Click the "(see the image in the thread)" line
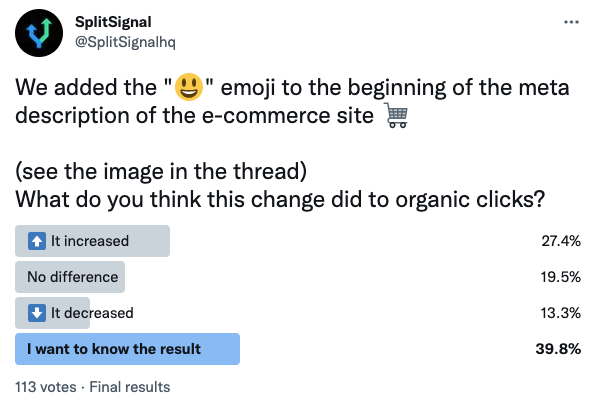 click(x=161, y=171)
